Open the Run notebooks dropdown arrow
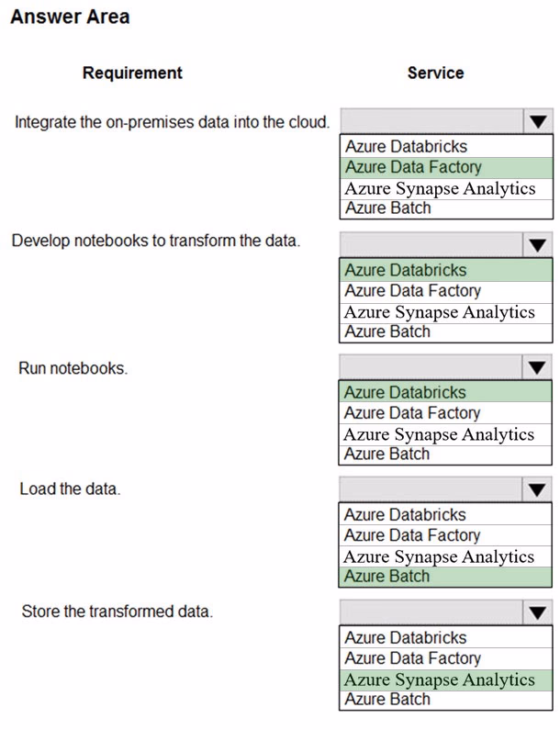The image size is (560, 730). coord(537,368)
